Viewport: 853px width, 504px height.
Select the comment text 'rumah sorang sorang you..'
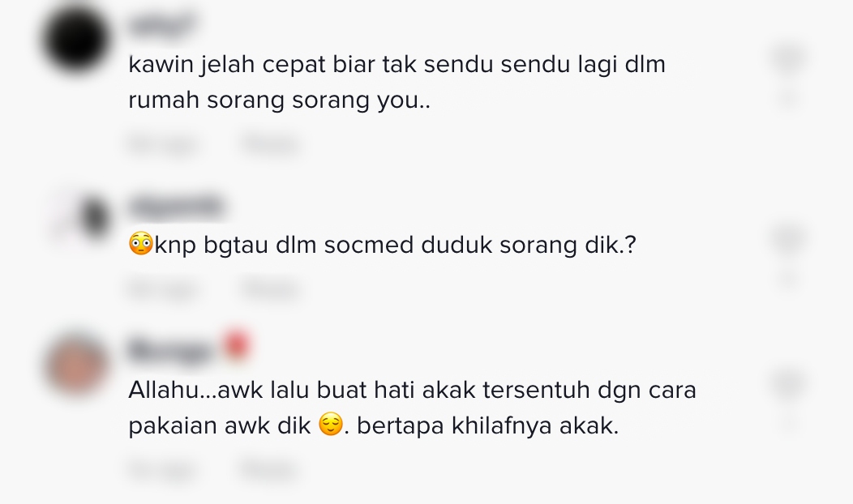[279, 100]
